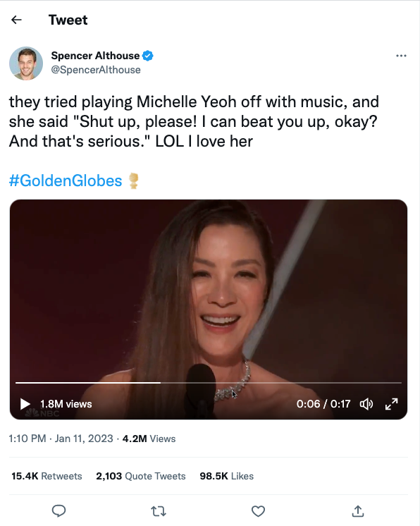
Task: View the 98.5K Likes list
Action: click(227, 476)
